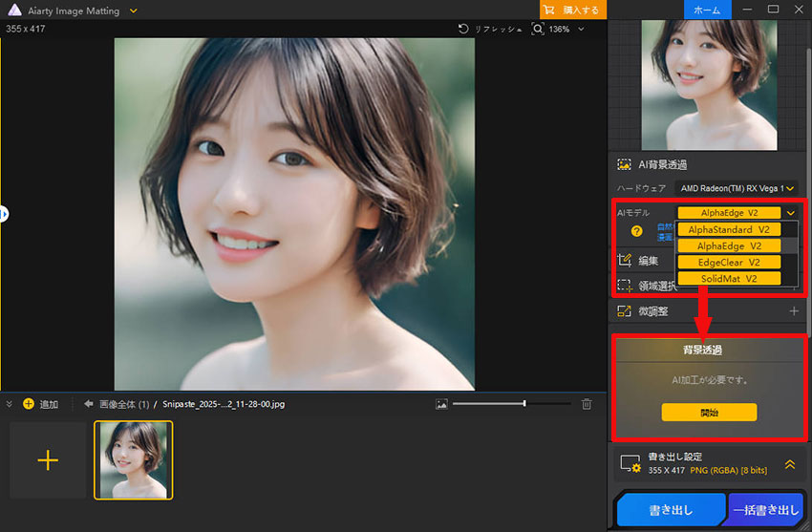This screenshot has width=812, height=532.
Task: Choose SolidMat V2 from the model list
Action: (x=729, y=278)
